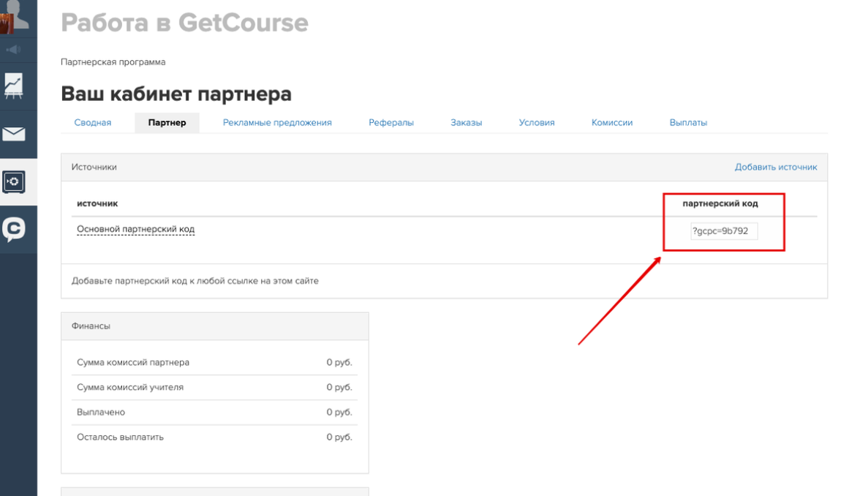Click the источник column header
The width and height of the screenshot is (868, 496).
97,203
